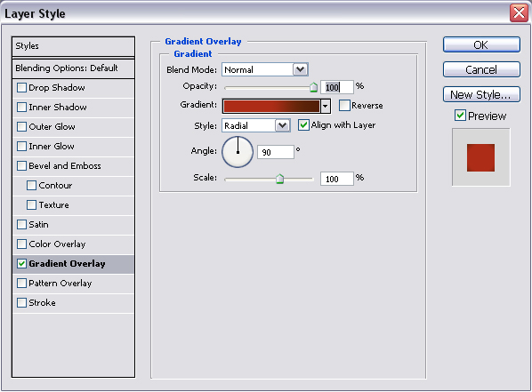Enable the Drop Shadow checkbox

coord(21,87)
